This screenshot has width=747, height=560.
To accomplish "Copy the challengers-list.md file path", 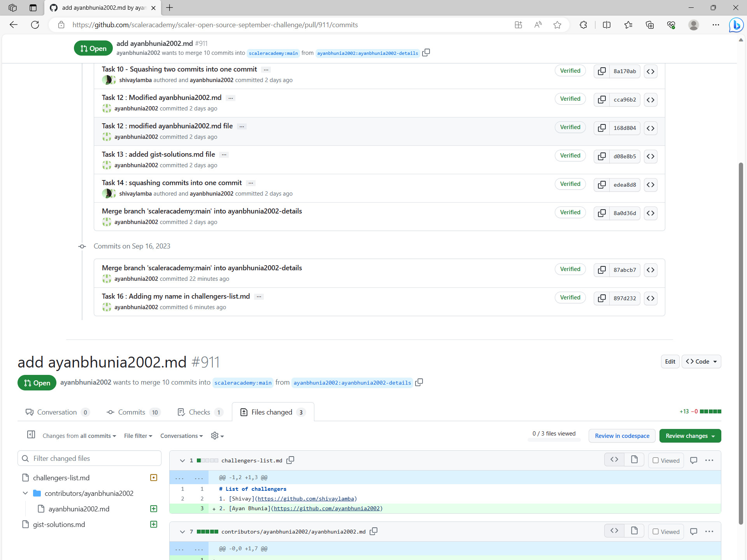I will click(290, 460).
